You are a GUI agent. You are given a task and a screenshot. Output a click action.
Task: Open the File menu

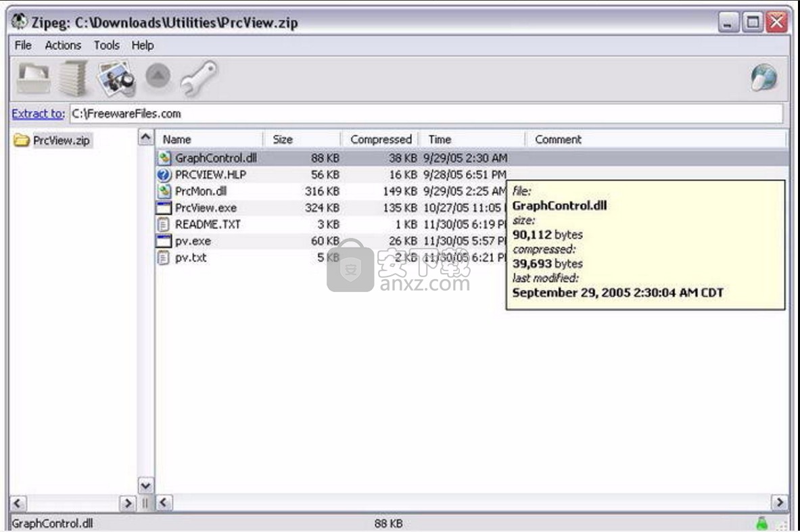pos(23,45)
